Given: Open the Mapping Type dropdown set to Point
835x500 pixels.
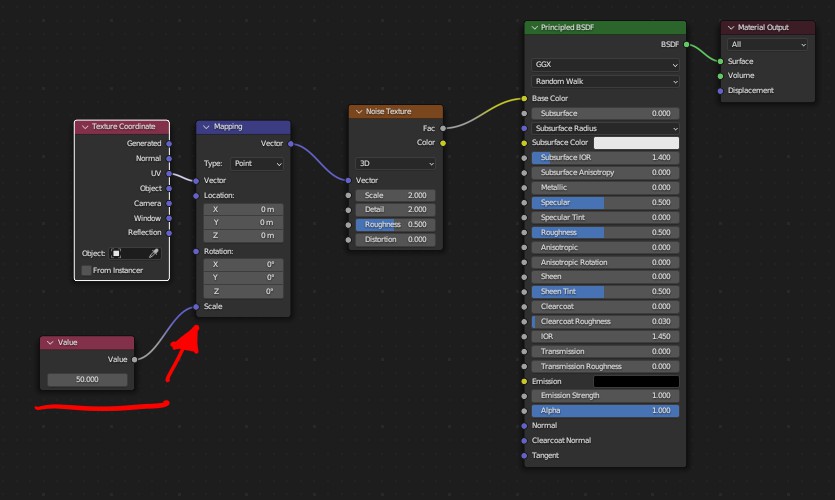Looking at the screenshot, I should coord(257,163).
